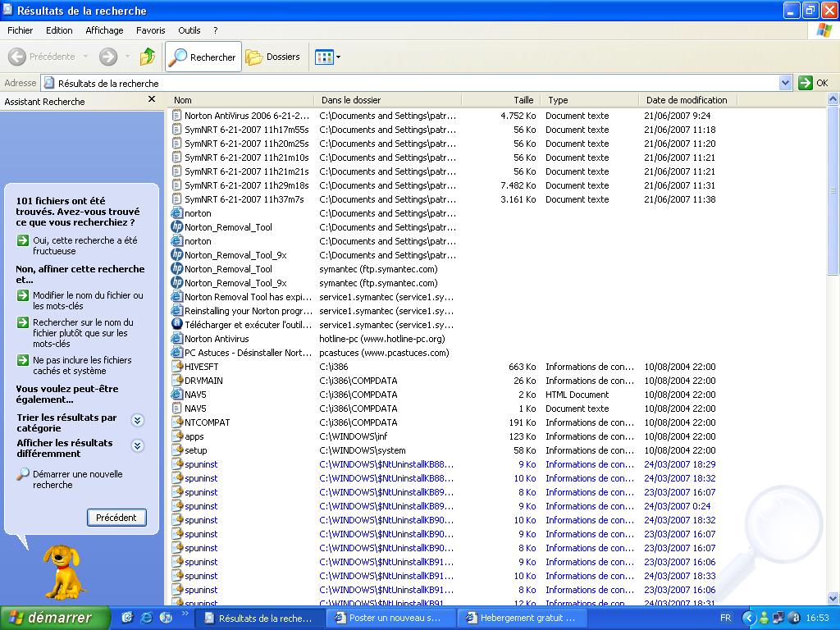The height and width of the screenshot is (630, 840).
Task: Open the views icon dropdown arrow
Action: pos(338,57)
